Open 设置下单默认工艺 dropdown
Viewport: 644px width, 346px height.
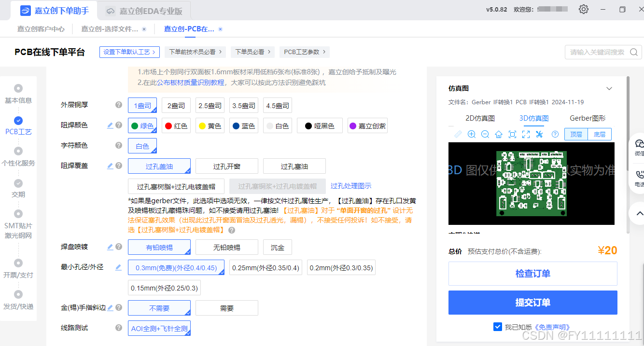(x=129, y=52)
